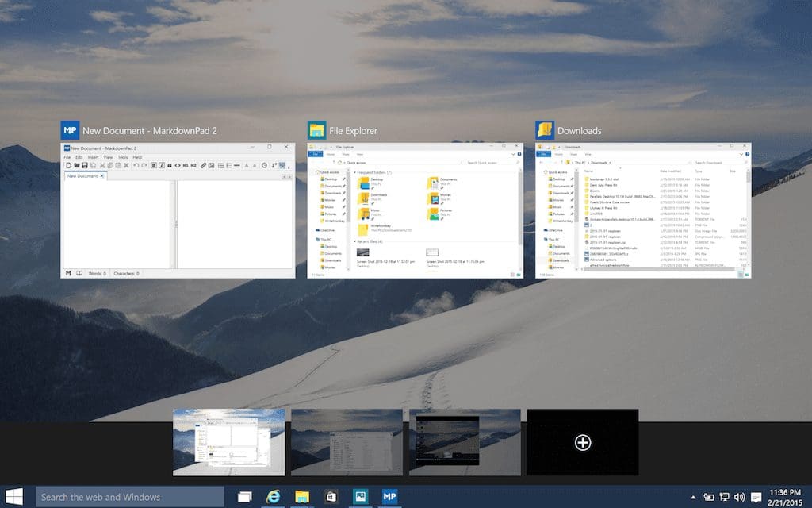Click Insert hyperlink icon in MarkdownPad

click(204, 165)
